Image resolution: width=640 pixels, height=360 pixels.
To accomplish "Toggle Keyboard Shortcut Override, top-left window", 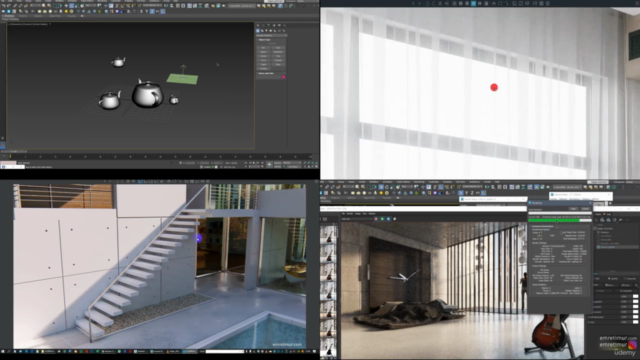I will point(111,5).
